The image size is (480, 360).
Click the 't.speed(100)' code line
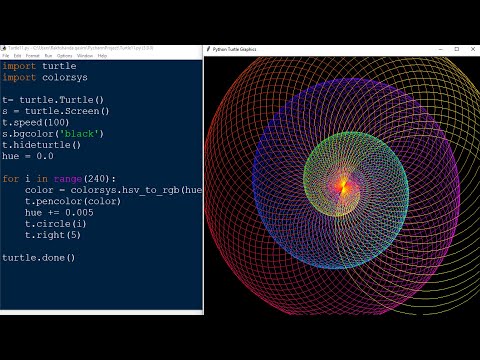click(36, 122)
